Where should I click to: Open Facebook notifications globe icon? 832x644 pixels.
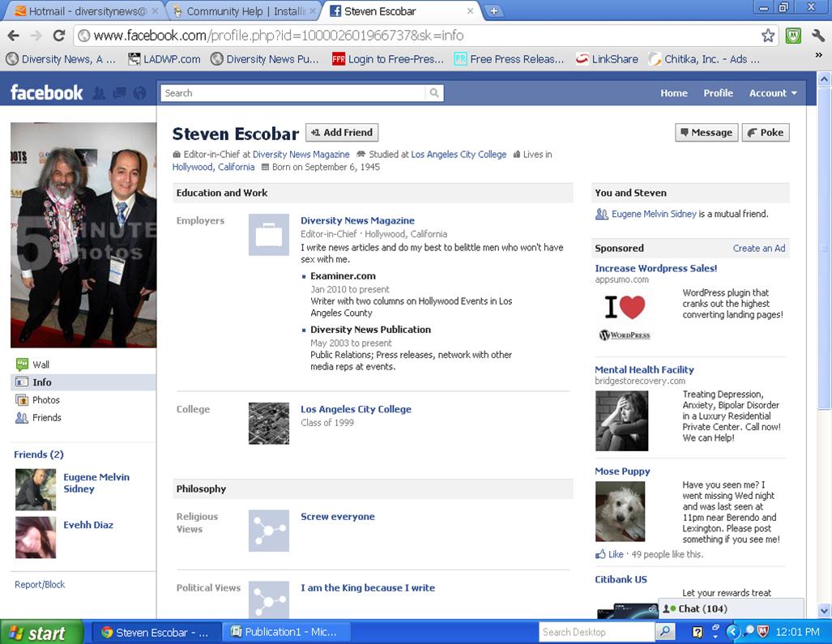point(139,93)
